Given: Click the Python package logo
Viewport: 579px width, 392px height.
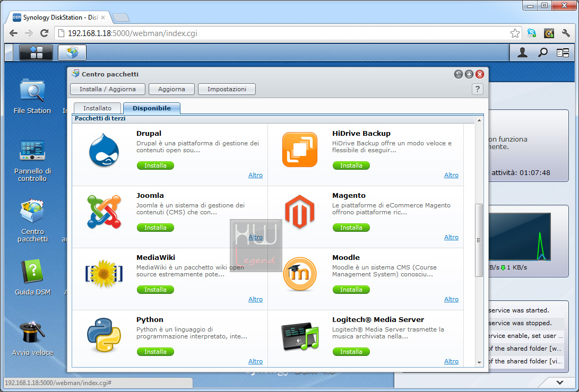Looking at the screenshot, I should 104,335.
